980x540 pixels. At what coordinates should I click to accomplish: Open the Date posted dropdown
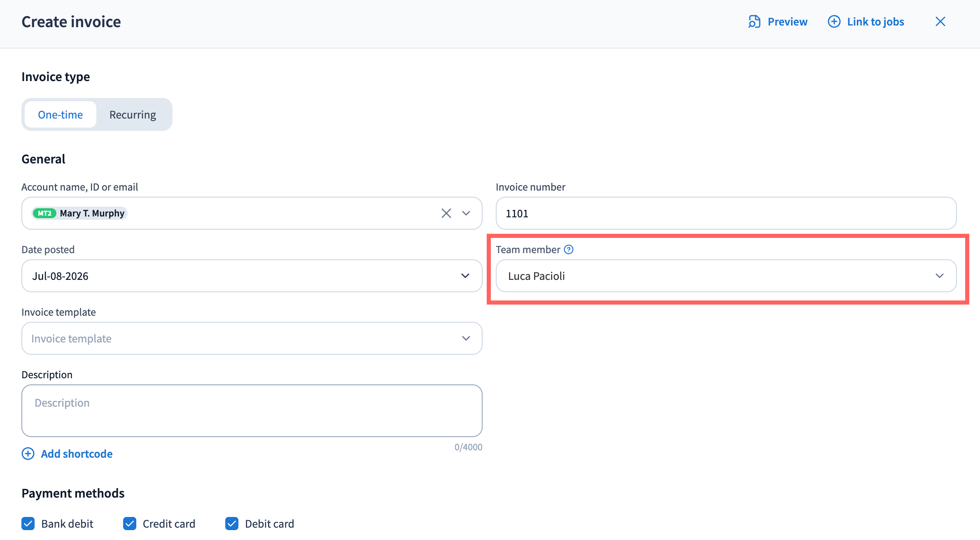click(x=252, y=276)
